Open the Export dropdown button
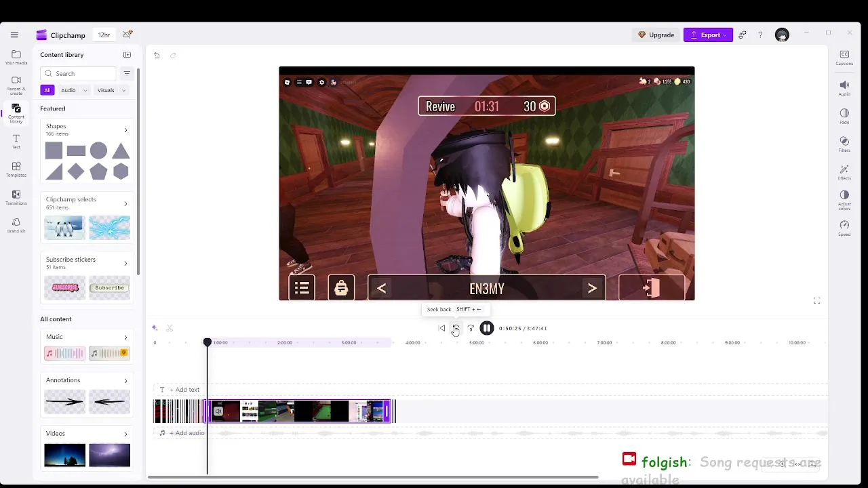The height and width of the screenshot is (488, 868). tap(708, 35)
